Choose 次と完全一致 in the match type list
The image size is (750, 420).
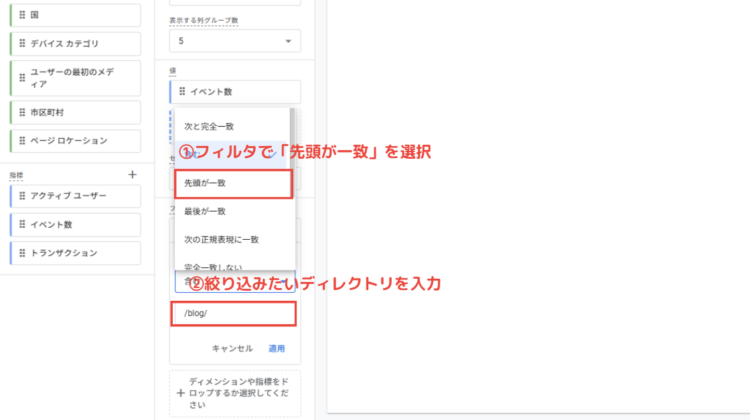pos(232,126)
